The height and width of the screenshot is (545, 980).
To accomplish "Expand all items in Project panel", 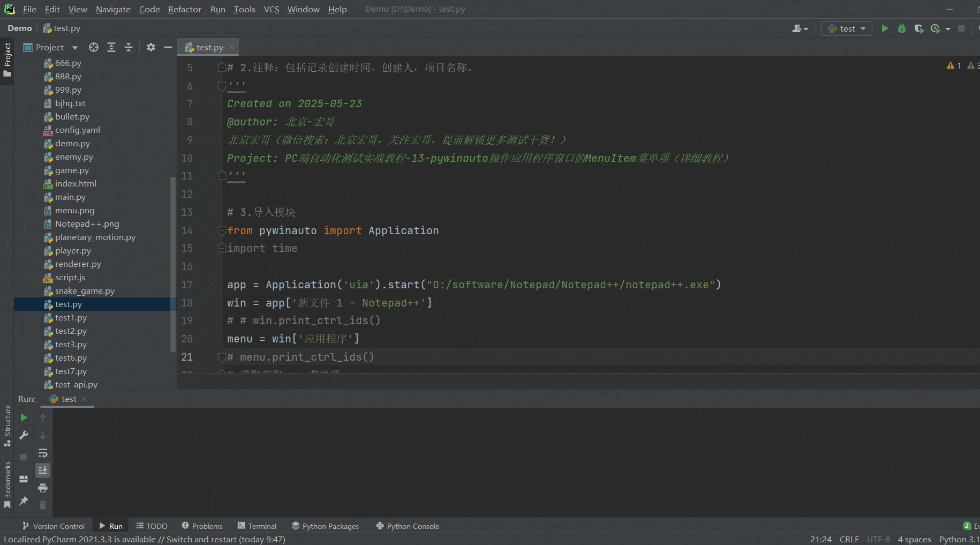I will click(x=111, y=47).
